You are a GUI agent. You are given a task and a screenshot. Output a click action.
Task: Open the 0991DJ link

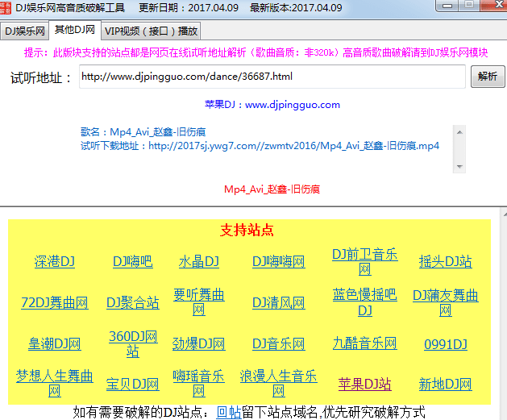pos(445,344)
